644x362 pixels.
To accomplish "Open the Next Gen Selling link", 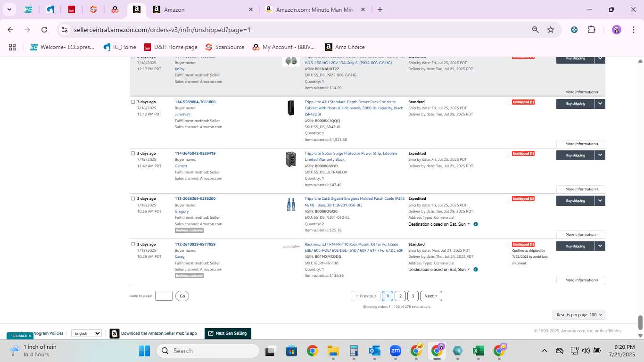I will 228,333.
